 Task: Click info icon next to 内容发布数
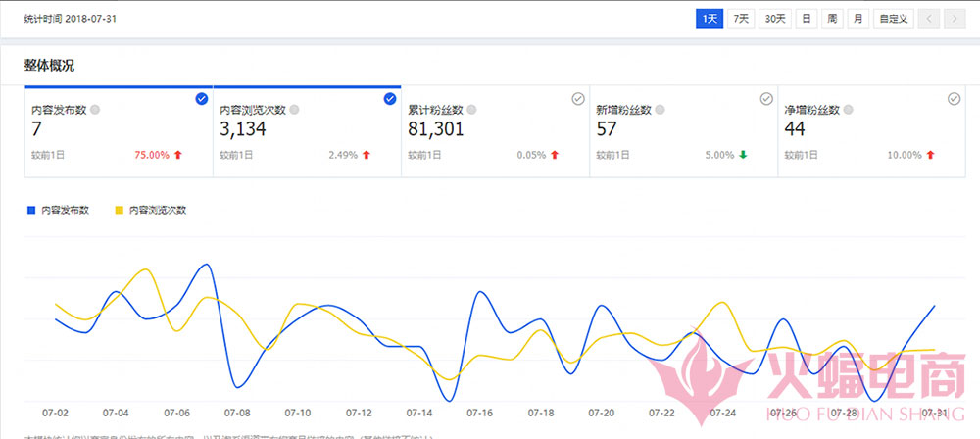pos(95,111)
